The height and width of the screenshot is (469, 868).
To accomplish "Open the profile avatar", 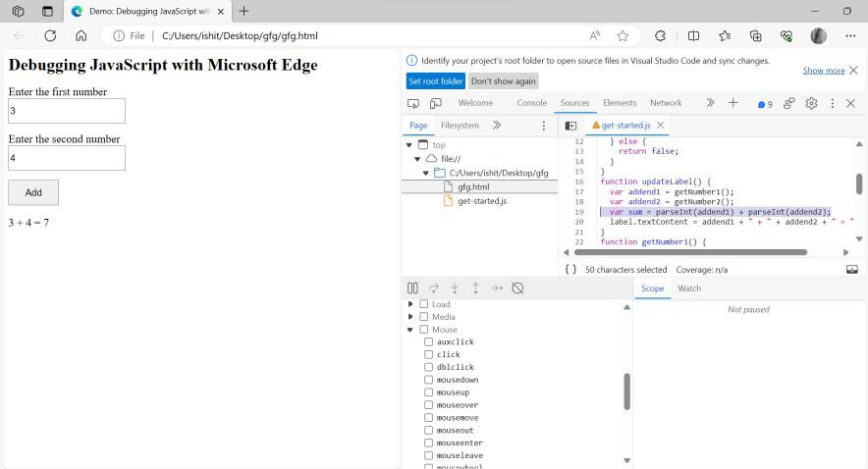I will tap(818, 36).
